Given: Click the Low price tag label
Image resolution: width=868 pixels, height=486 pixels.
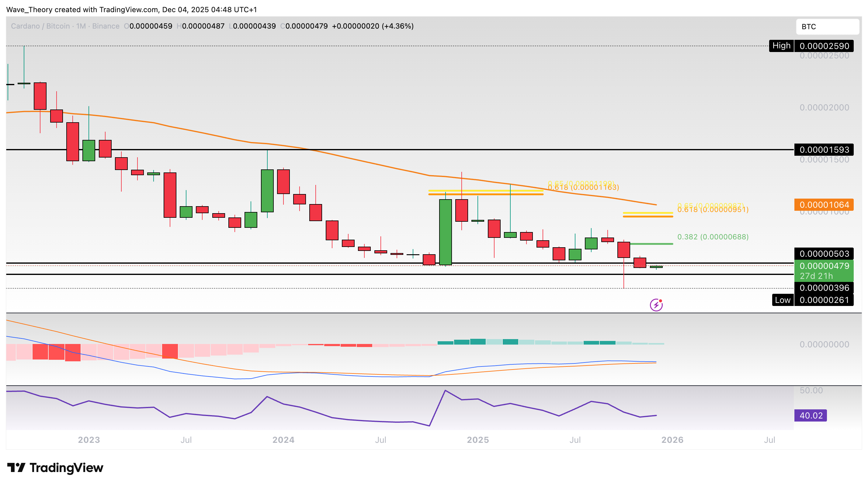Looking at the screenshot, I should tap(783, 300).
